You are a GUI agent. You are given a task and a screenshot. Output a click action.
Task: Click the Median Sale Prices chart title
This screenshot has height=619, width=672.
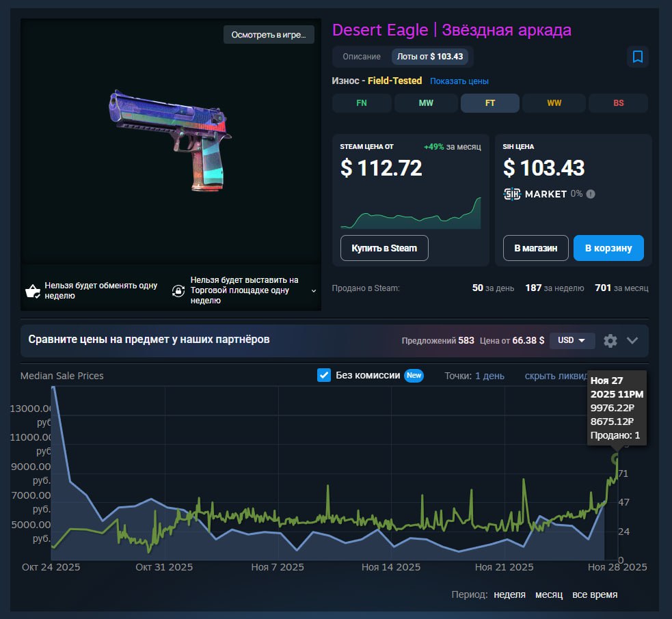(x=62, y=376)
